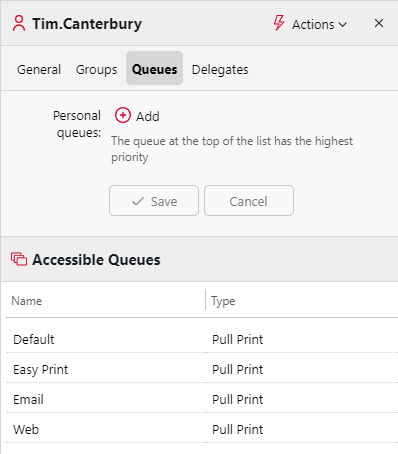398x454 pixels.
Task: Click Pull Print type in Easy Print row
Action: point(237,369)
